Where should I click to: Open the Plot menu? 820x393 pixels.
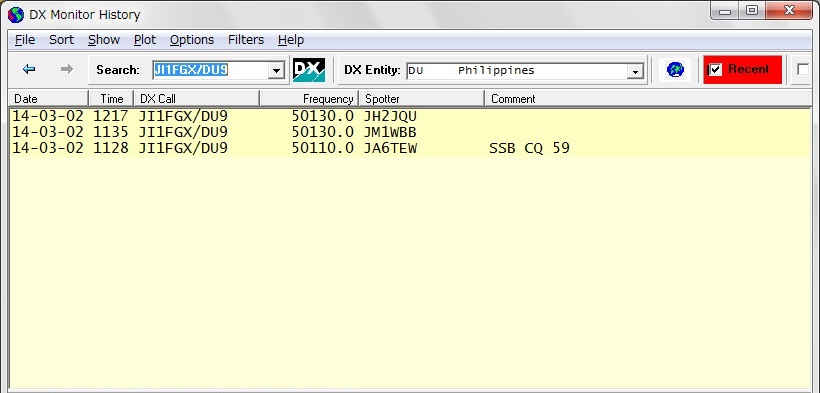[x=145, y=40]
